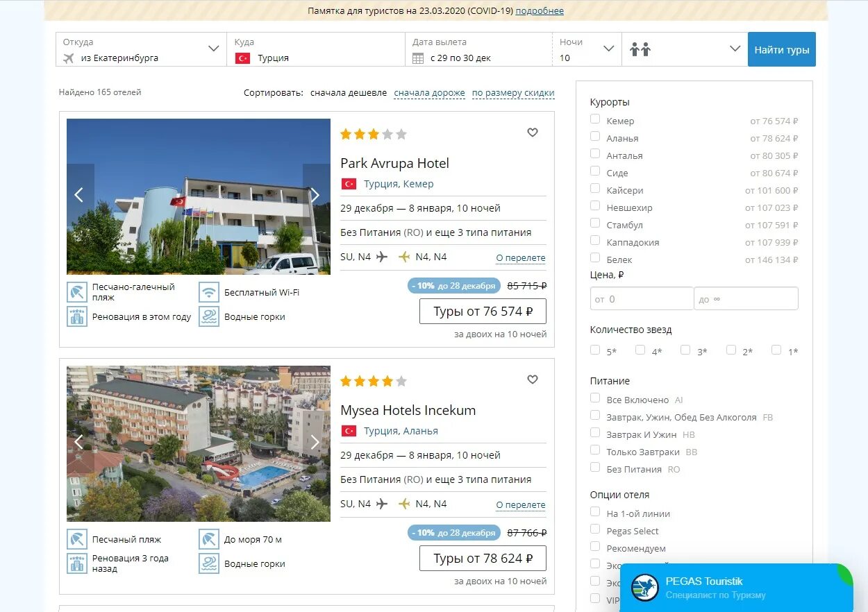Click the Найти туры button
The width and height of the screenshot is (868, 612).
782,49
